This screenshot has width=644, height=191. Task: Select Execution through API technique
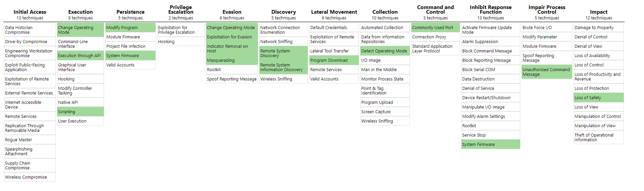coord(80,56)
